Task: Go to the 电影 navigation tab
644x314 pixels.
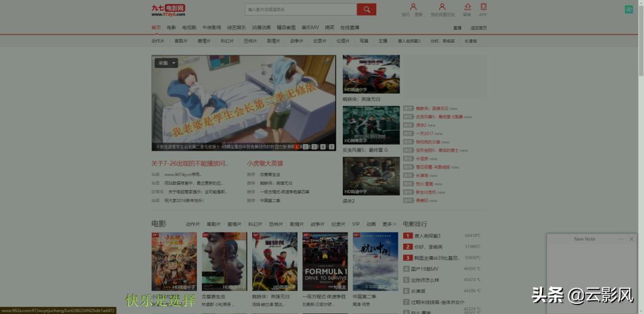Action: tap(171, 27)
